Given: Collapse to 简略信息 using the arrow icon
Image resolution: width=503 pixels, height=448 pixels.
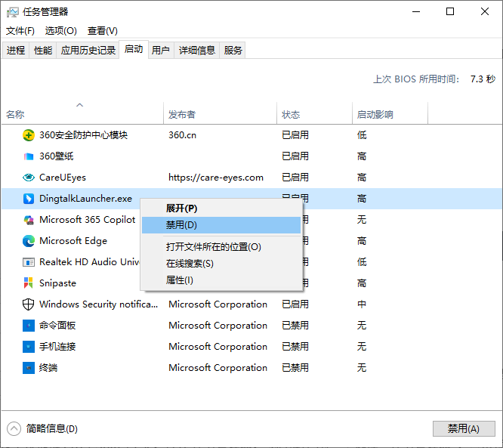Looking at the screenshot, I should click(14, 429).
